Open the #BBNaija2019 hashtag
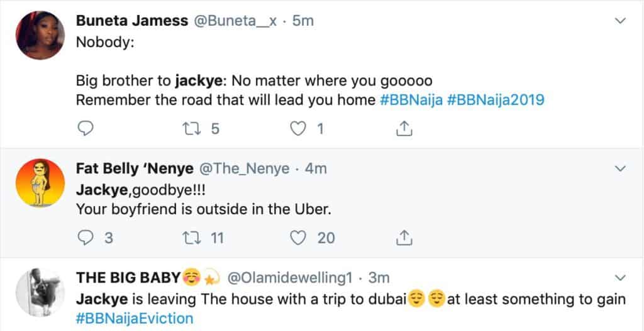 496,100
